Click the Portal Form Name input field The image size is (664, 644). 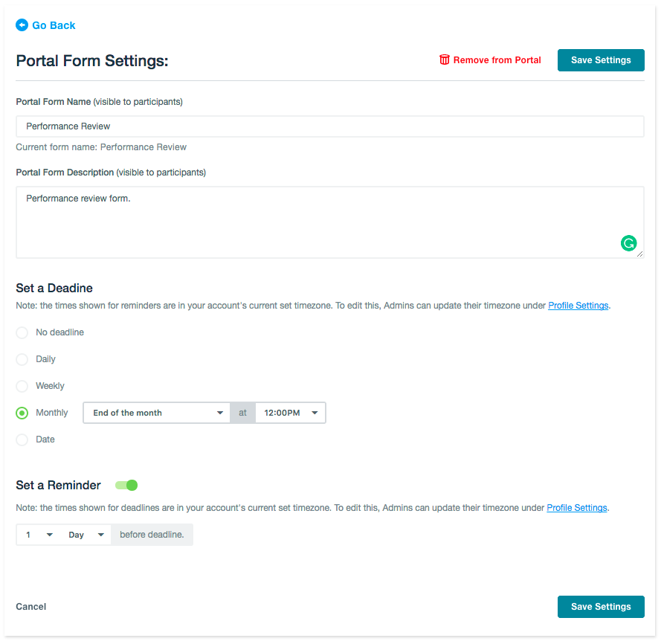coord(329,126)
